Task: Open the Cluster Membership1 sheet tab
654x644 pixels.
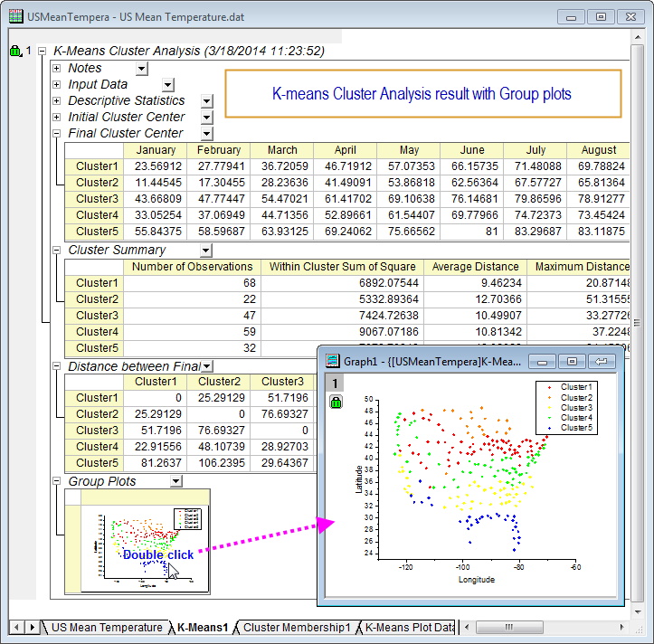Action: coord(296,627)
